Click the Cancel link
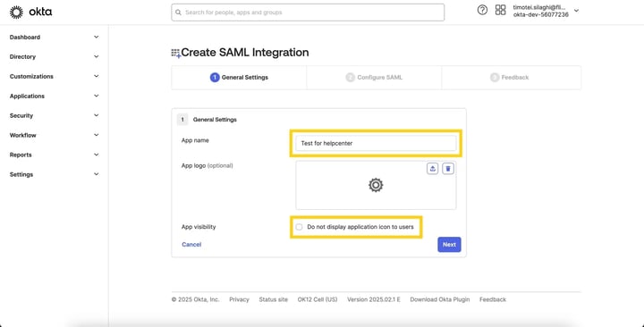 191,245
